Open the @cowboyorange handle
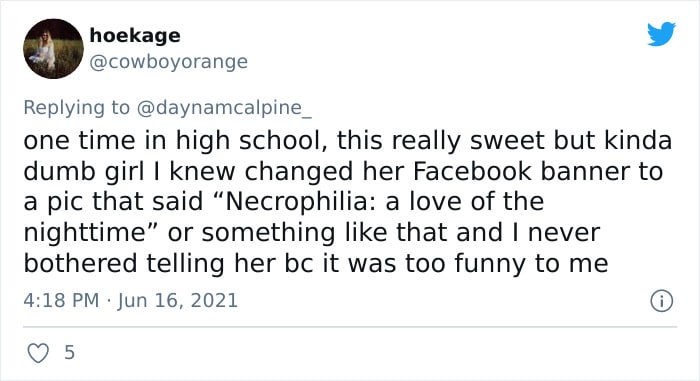Image resolution: width=700 pixels, height=381 pixels. (168, 62)
